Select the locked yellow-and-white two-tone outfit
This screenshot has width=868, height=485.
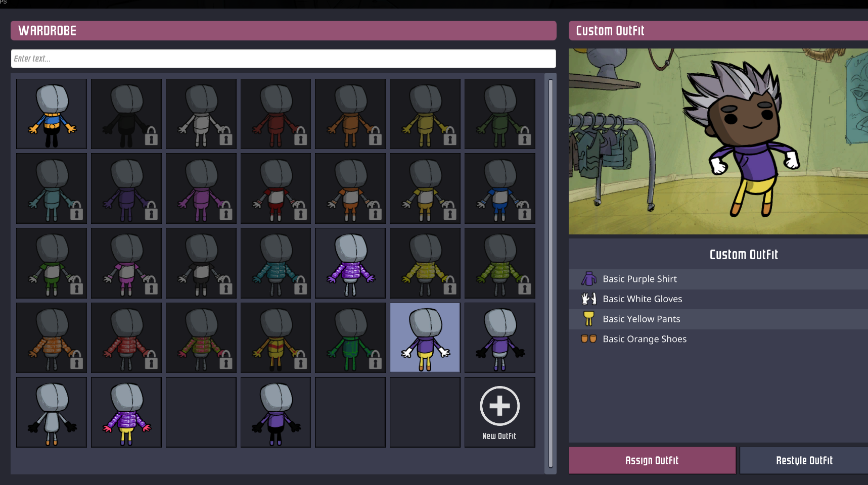[x=425, y=188]
